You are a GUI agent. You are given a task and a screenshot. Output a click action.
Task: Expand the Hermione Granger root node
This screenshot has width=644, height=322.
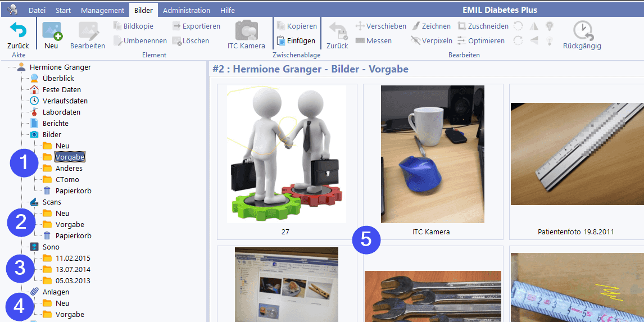(x=60, y=67)
